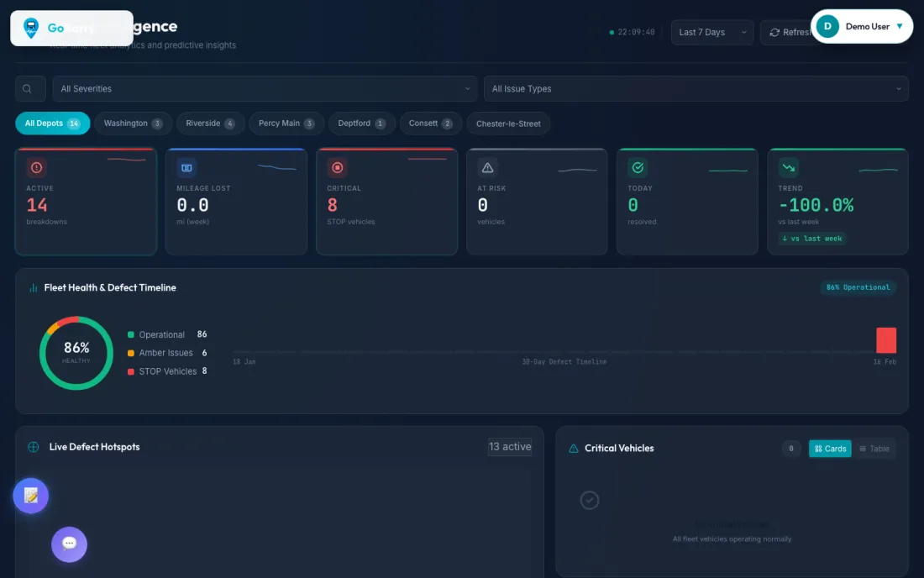
Task: Click the Critical count 8 value
Action: click(x=333, y=205)
